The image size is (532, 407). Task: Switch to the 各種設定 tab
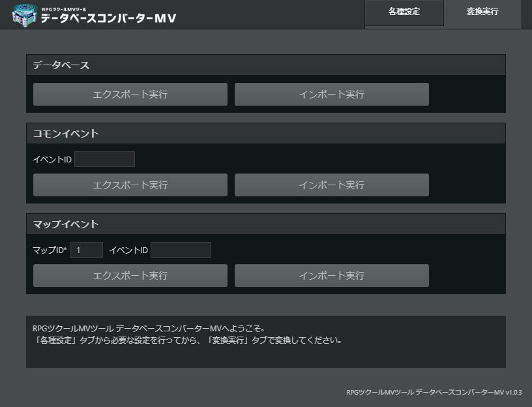[404, 12]
